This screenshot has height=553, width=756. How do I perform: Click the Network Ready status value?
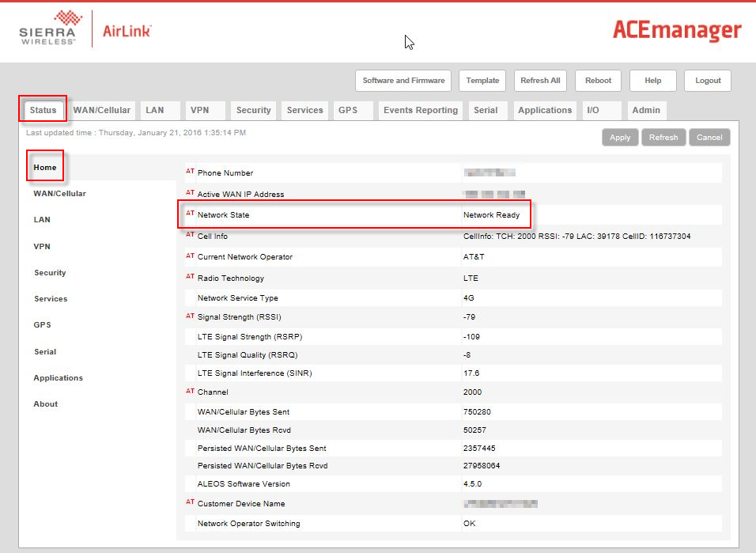tap(491, 215)
